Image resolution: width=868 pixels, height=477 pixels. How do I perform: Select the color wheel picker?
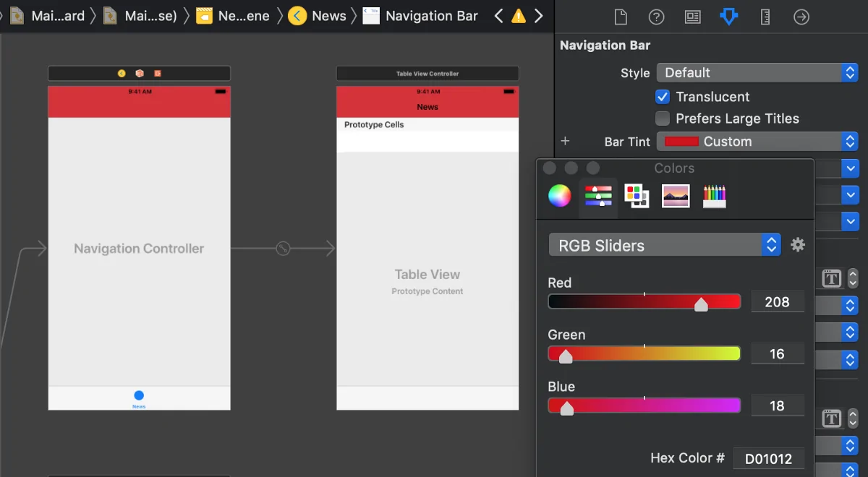[x=559, y=196]
